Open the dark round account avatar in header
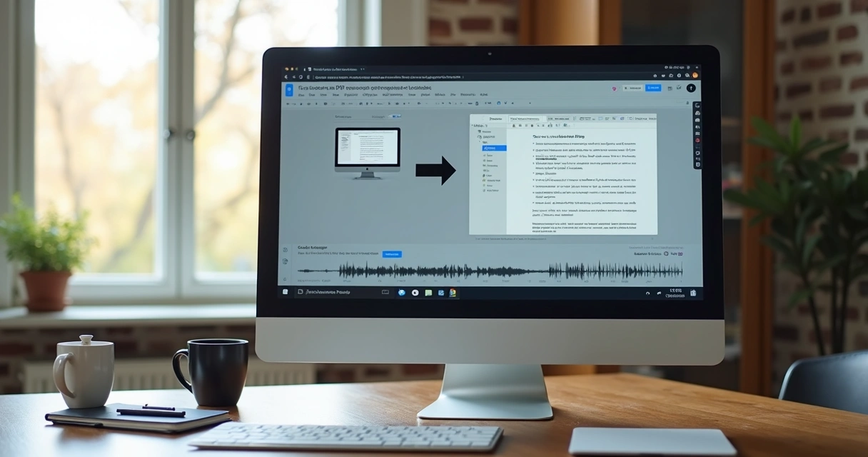This screenshot has height=457, width=868. click(x=691, y=88)
